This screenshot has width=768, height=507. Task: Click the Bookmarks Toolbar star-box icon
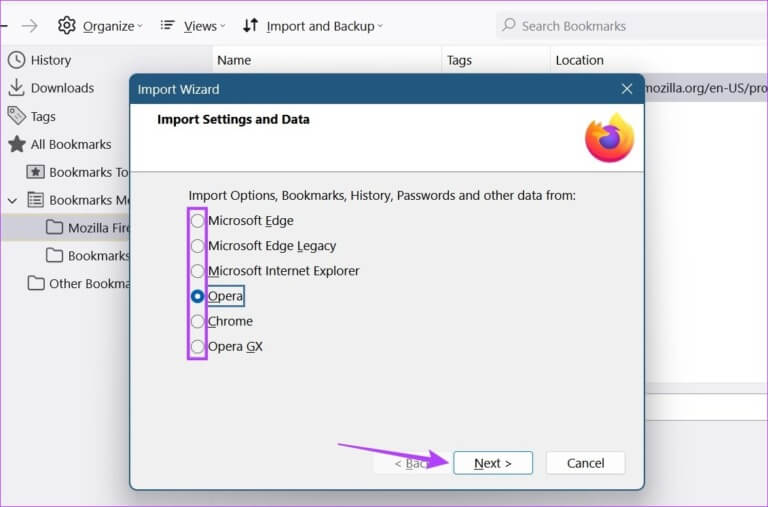(35, 172)
